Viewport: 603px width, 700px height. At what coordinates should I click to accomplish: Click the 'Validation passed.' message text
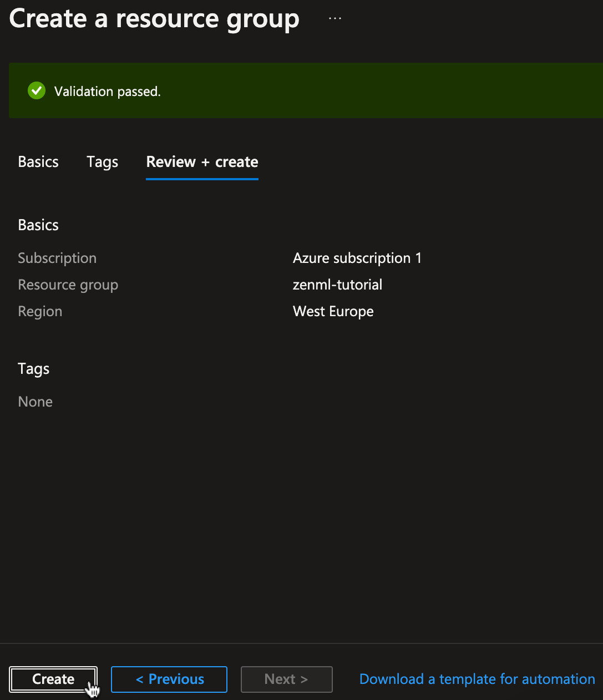[107, 92]
